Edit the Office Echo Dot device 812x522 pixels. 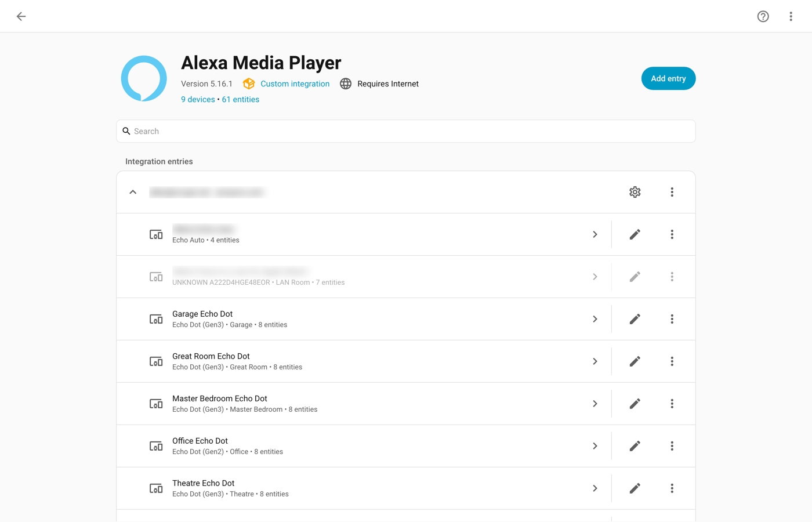click(635, 446)
